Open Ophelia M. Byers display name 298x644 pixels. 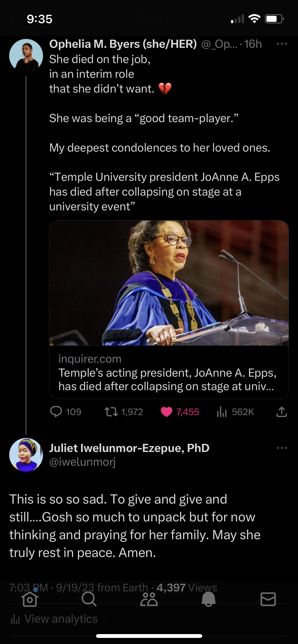[x=123, y=44]
